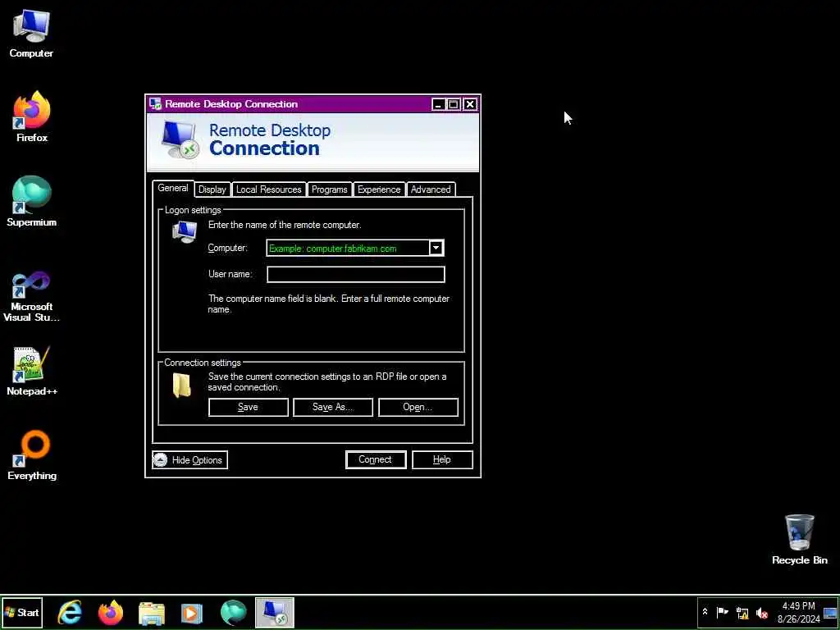
Task: Open Internet Explorer from the taskbar
Action: 71,612
